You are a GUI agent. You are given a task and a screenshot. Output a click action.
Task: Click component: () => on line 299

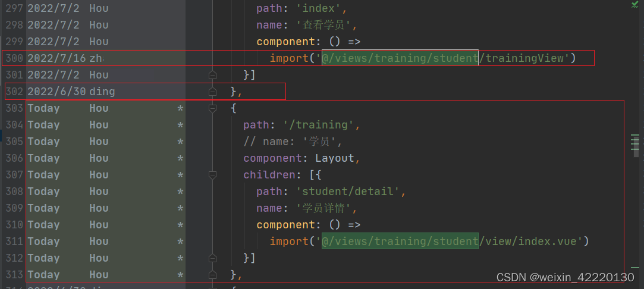pos(309,42)
